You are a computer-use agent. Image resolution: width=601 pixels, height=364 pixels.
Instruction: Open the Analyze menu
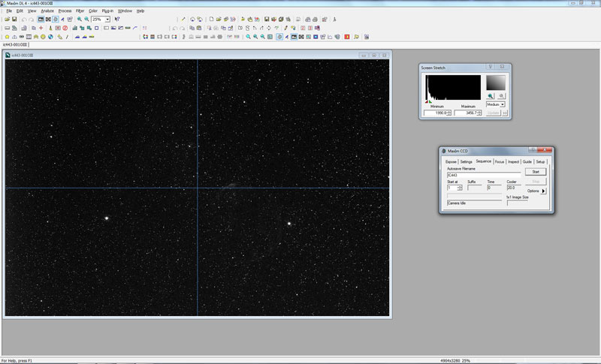[47, 11]
